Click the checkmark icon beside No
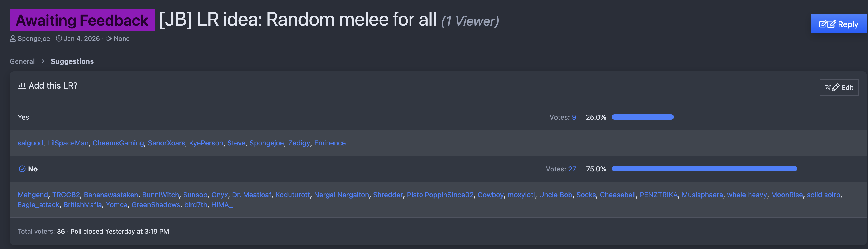Screen dimensions: 868x249 coord(22,169)
